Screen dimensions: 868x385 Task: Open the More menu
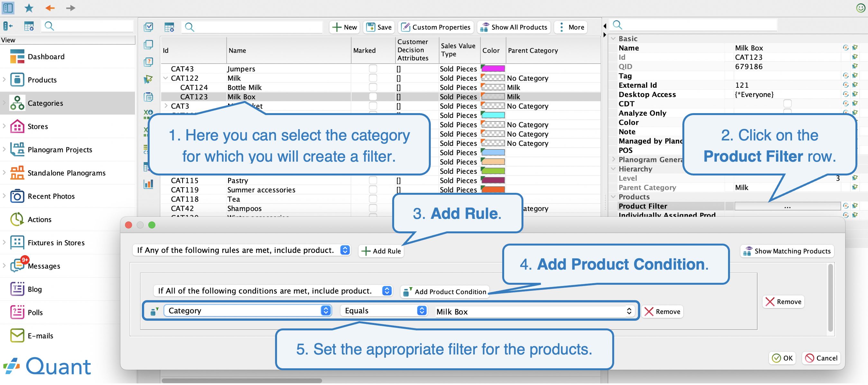click(x=571, y=27)
